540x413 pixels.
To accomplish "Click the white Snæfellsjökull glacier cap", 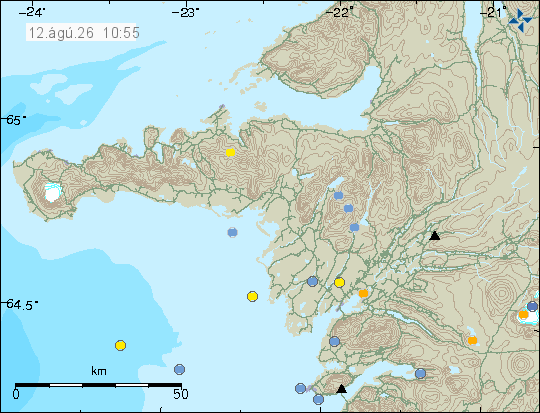I will (x=53, y=193).
